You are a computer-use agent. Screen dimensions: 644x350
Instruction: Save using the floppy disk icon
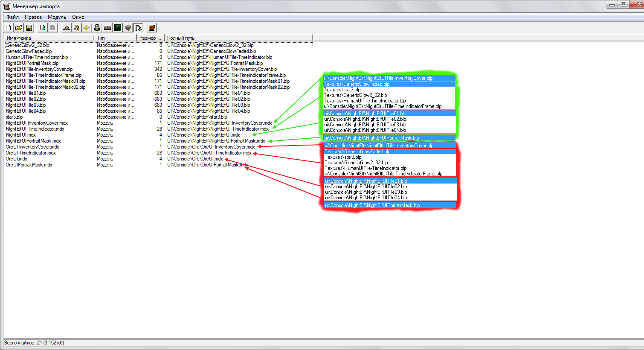click(x=29, y=28)
